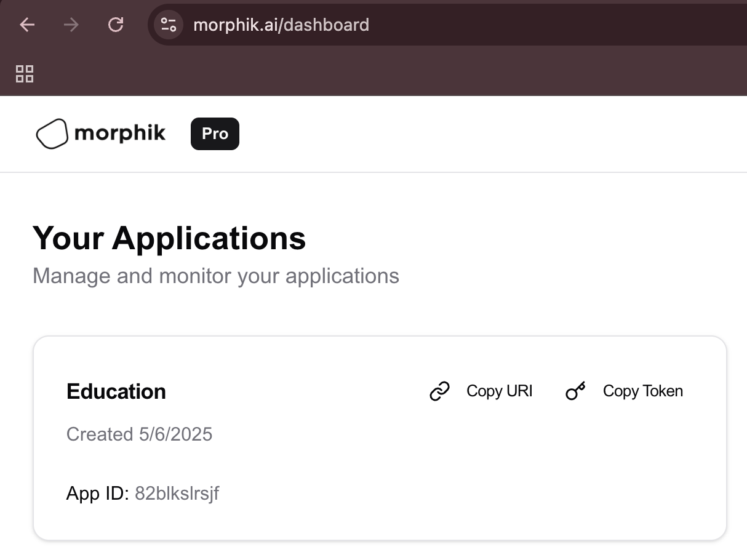Open the apps grid icon below the address bar
The height and width of the screenshot is (560, 747).
click(x=25, y=74)
